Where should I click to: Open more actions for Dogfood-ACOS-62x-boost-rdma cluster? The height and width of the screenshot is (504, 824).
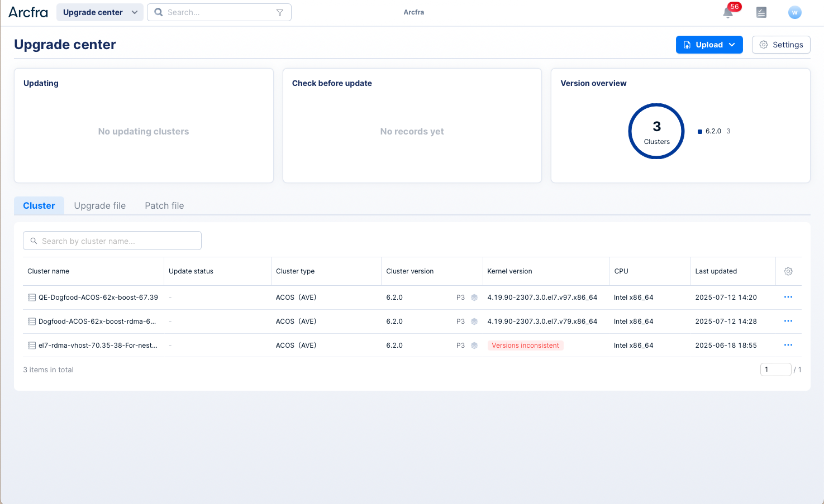788,321
